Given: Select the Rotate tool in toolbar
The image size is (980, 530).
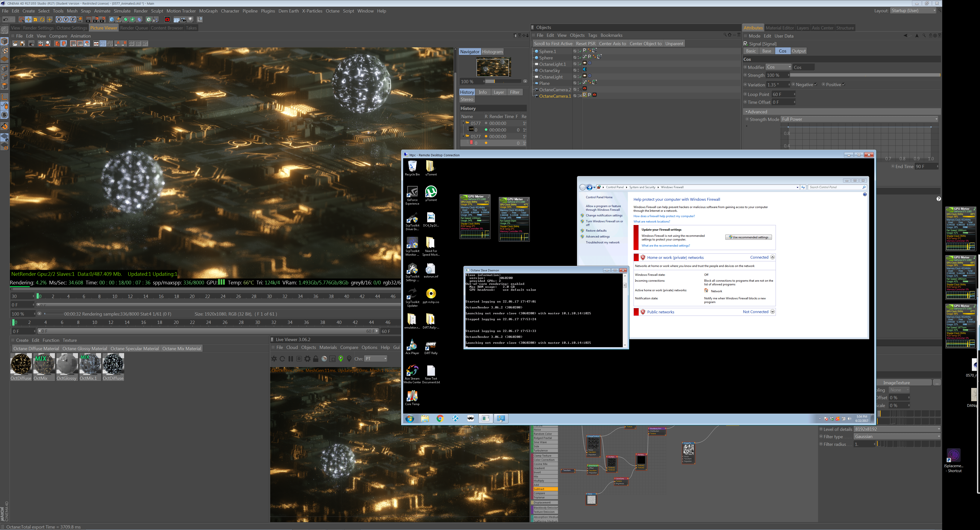Looking at the screenshot, I should 42,19.
